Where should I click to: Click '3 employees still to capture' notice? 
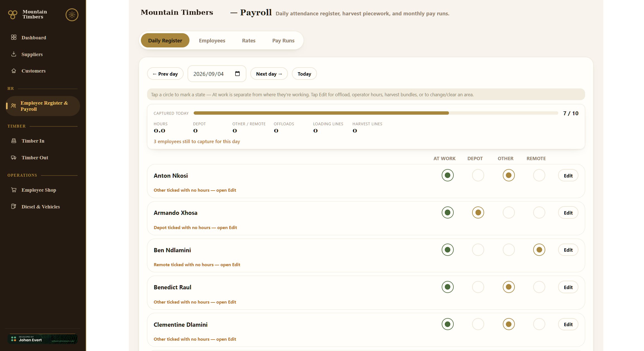[x=197, y=141]
